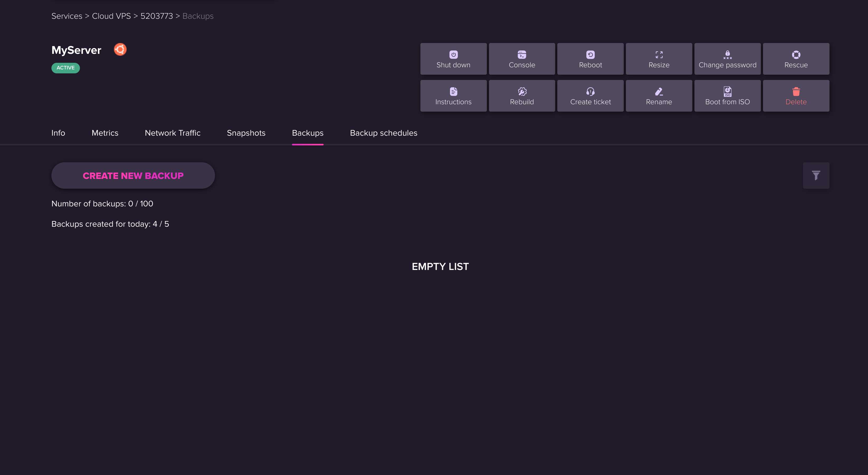Image resolution: width=868 pixels, height=475 pixels.
Task: Click the Change password option
Action: tap(728, 59)
